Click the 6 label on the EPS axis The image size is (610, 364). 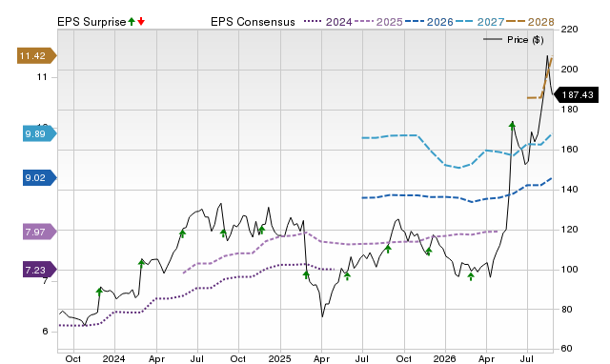[45, 332]
